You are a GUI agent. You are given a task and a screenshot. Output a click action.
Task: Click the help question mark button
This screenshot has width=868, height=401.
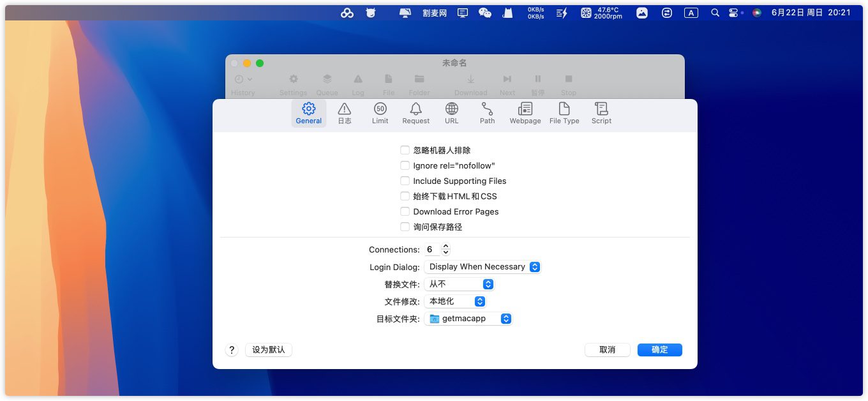click(x=232, y=350)
